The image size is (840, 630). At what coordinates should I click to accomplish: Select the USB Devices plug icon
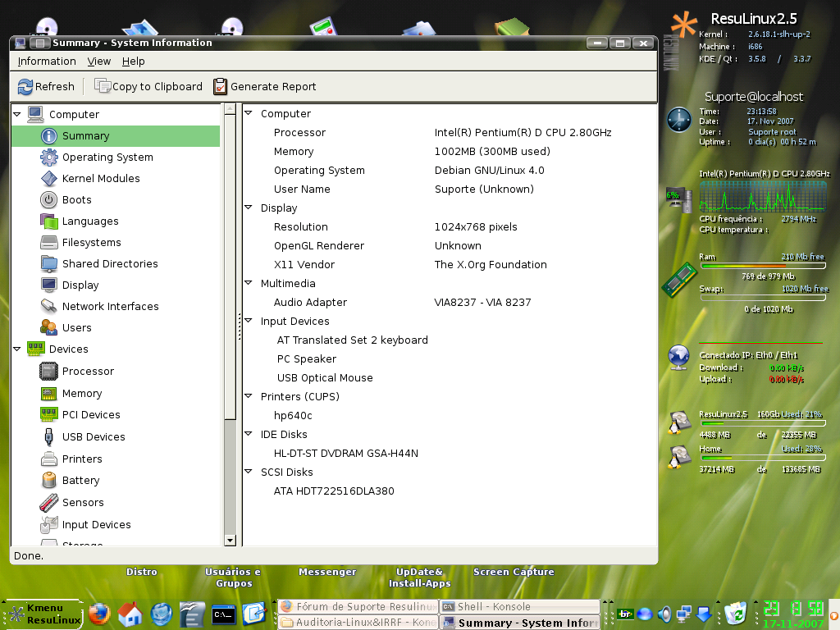[x=48, y=436]
